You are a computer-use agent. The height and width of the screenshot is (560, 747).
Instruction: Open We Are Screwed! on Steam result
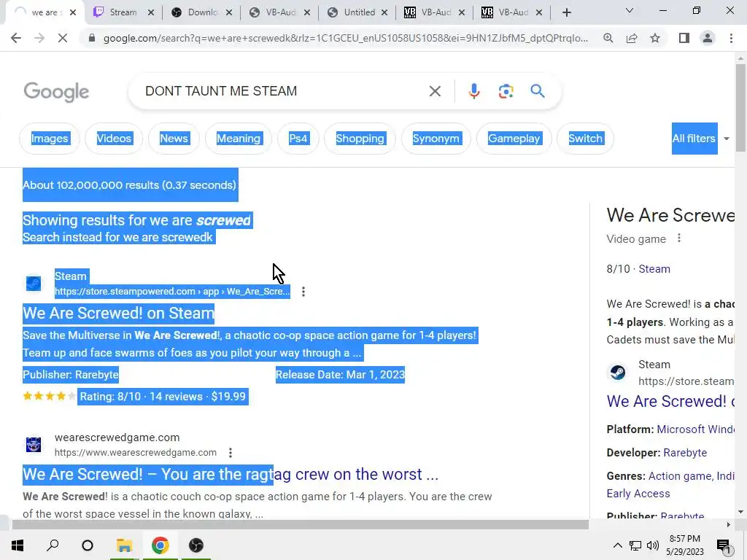point(119,314)
